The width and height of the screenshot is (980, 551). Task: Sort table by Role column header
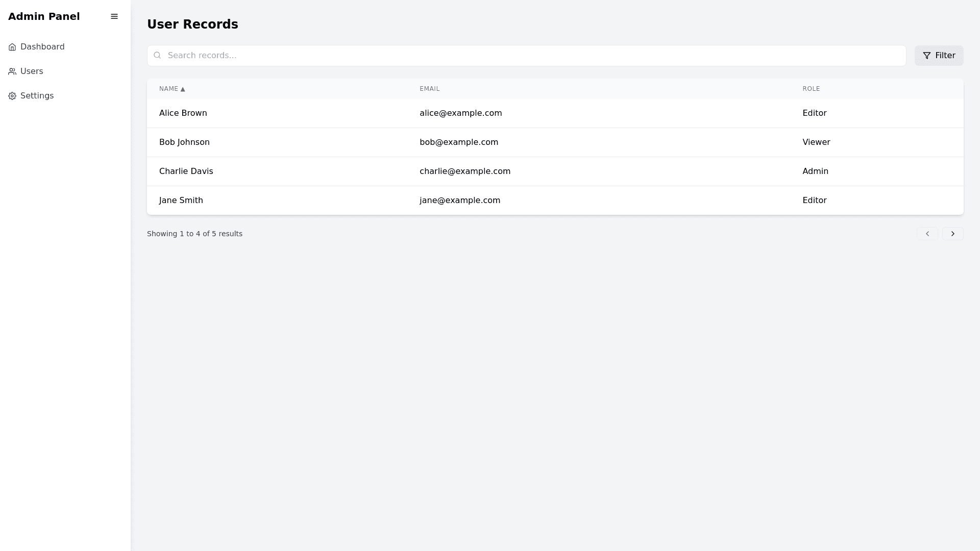[x=811, y=89]
